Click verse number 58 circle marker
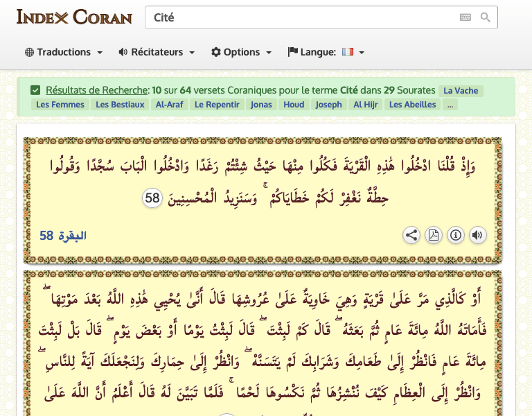 [152, 198]
